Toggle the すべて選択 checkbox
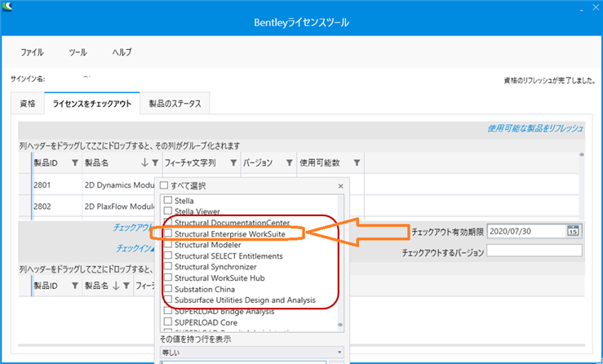The height and width of the screenshot is (364, 603). 164,185
